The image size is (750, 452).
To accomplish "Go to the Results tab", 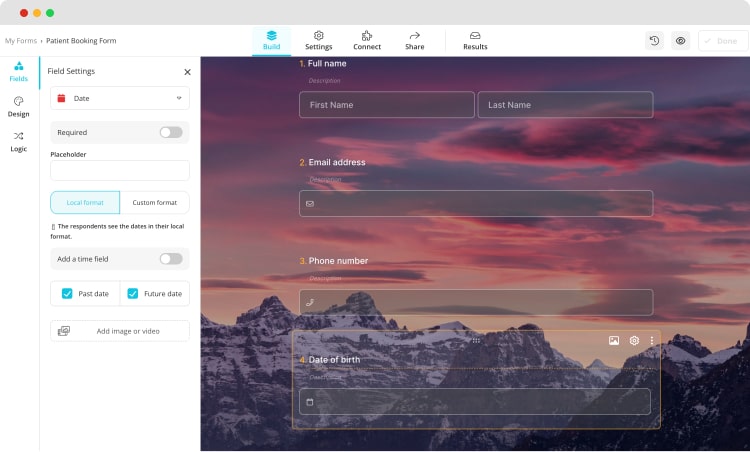I will tap(475, 41).
